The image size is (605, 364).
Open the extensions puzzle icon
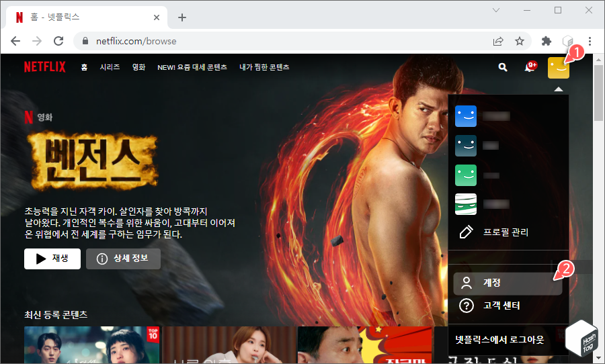tap(547, 41)
